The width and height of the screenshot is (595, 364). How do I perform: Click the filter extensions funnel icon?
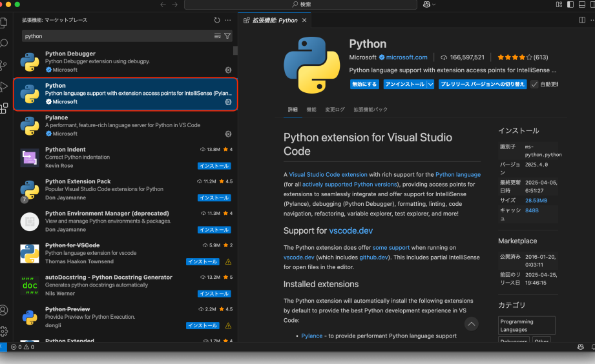[227, 36]
